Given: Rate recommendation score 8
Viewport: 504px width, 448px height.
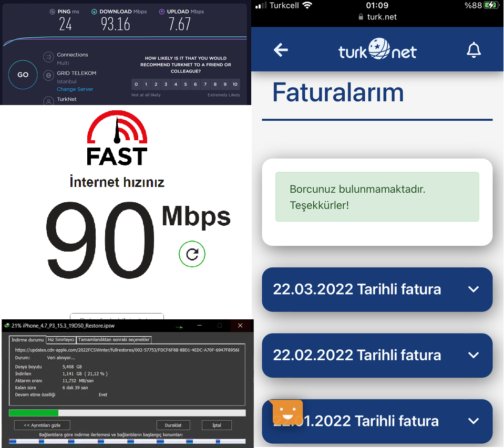Looking at the screenshot, I should coord(215,84).
